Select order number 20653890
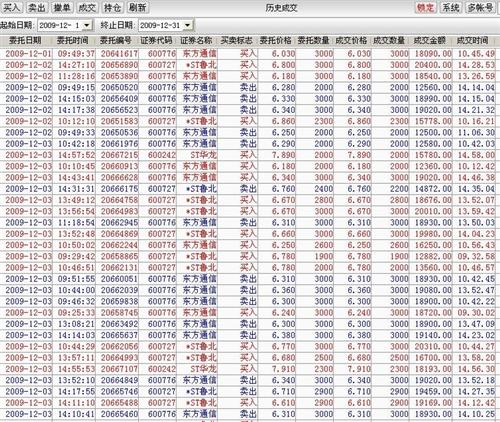Image resolution: width=500 pixels, height=422 pixels. tap(119, 76)
